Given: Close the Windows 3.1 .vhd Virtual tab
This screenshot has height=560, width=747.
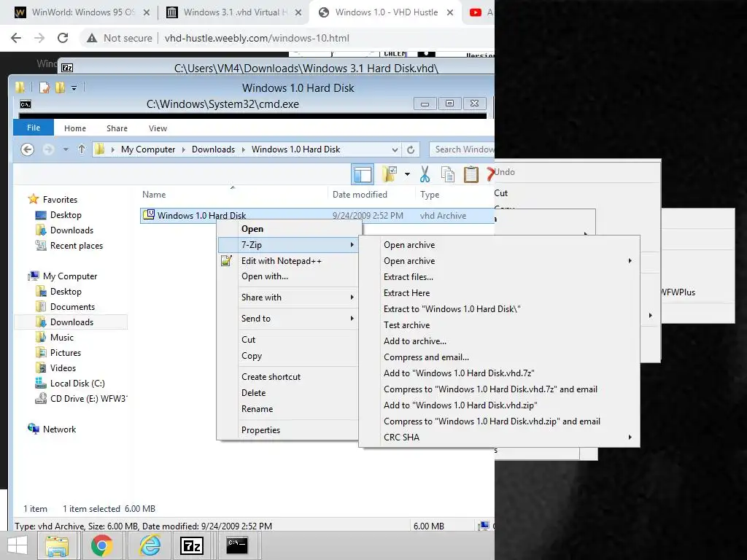Looking at the screenshot, I should (x=298, y=13).
